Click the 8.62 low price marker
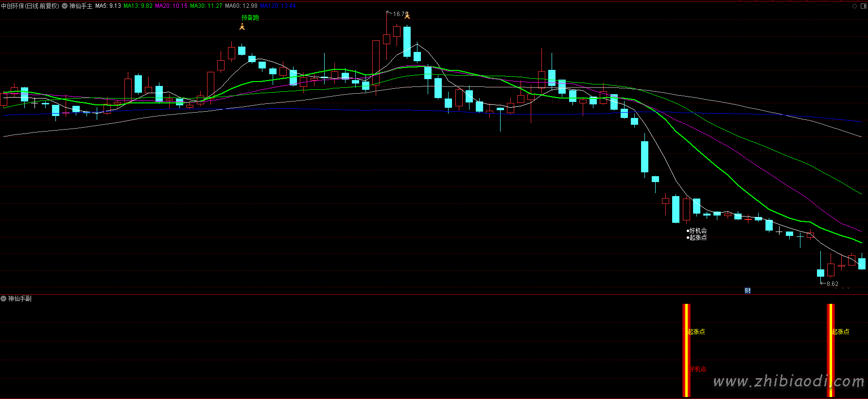The image size is (868, 399). click(x=832, y=283)
